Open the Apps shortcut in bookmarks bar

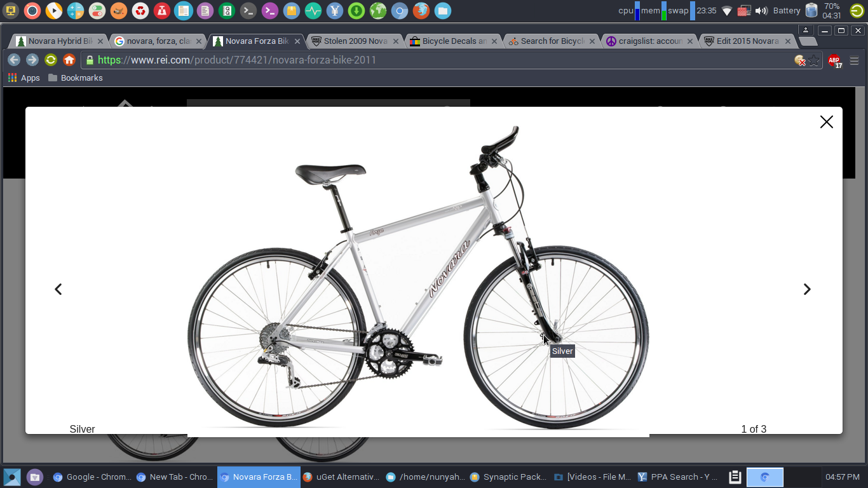(24, 78)
